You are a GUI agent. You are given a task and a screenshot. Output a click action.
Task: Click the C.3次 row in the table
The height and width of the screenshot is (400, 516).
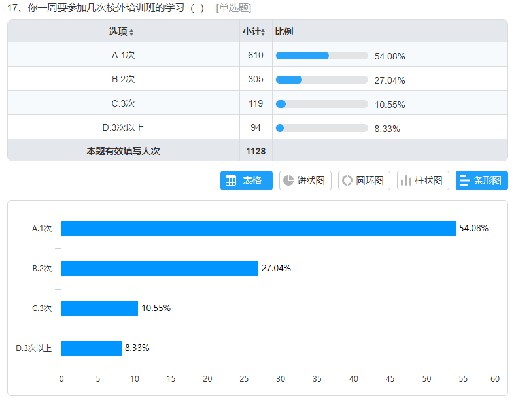(x=257, y=103)
